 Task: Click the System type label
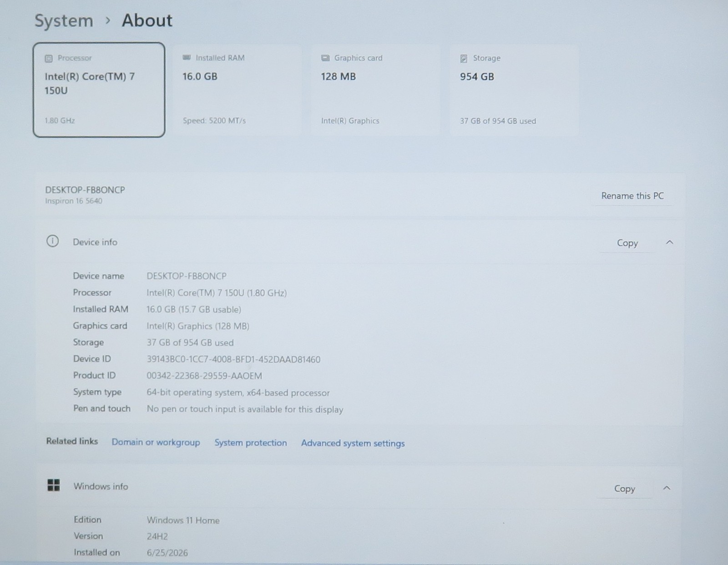(x=97, y=392)
